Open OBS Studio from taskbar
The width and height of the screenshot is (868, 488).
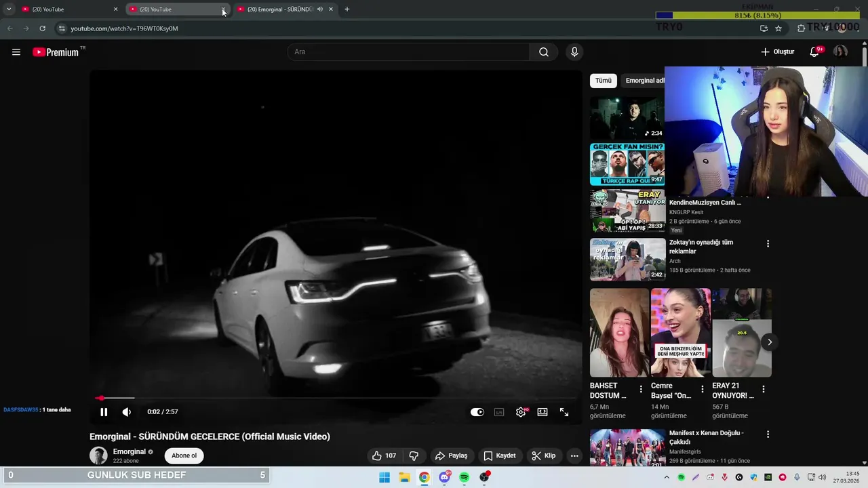(x=484, y=477)
